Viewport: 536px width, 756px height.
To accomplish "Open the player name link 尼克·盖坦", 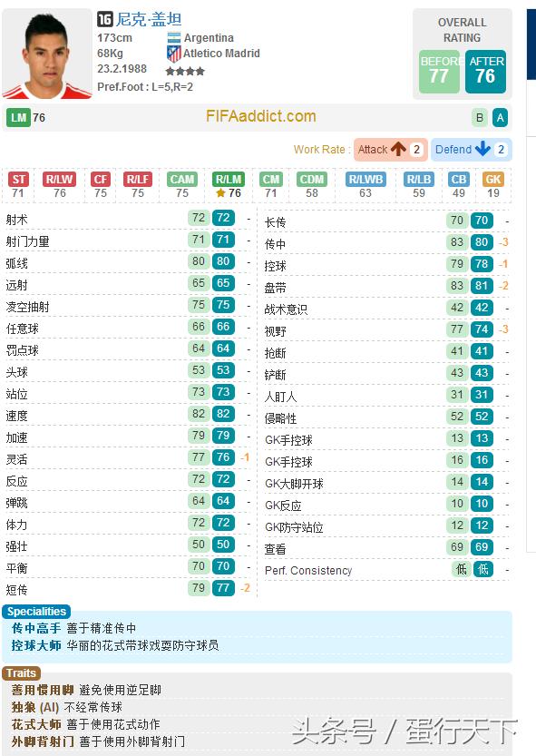I will tap(149, 20).
